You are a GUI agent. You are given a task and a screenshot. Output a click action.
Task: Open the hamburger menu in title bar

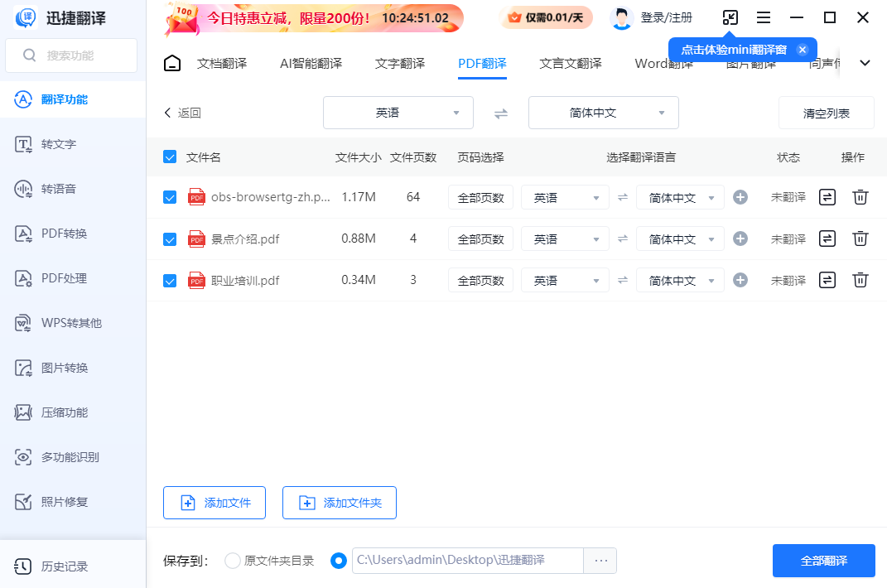coord(764,17)
